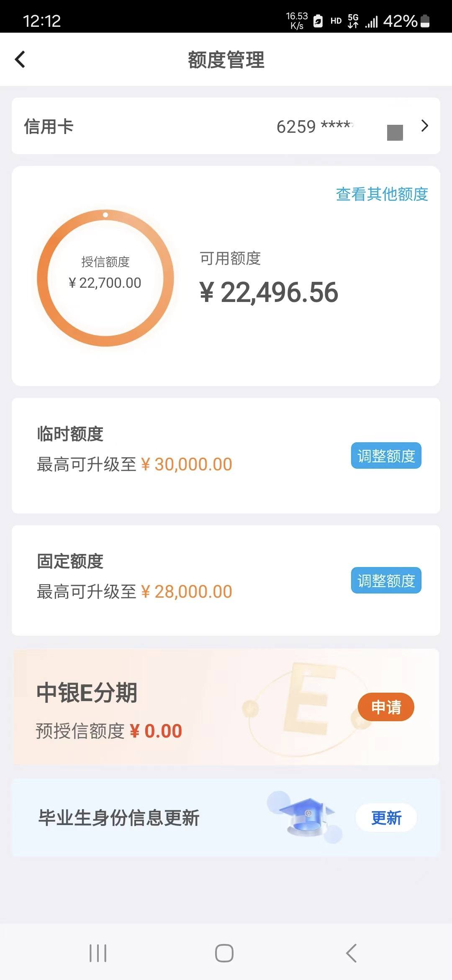
Task: Adjust 临时额度 with 调整额度 button
Action: tap(386, 456)
